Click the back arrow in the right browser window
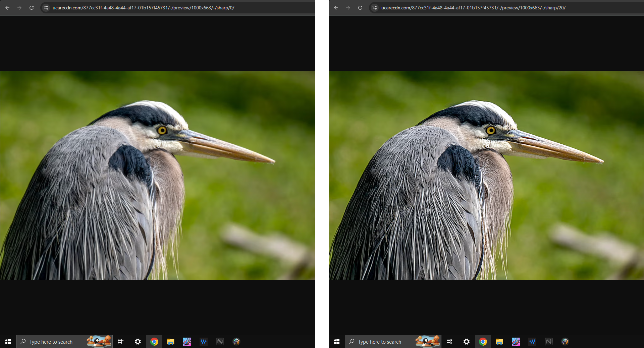This screenshot has width=644, height=348. [x=336, y=8]
